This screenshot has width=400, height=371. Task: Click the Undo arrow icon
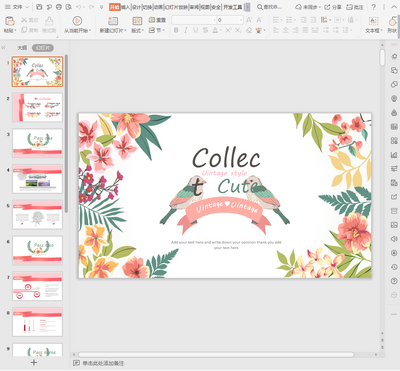(78, 7)
